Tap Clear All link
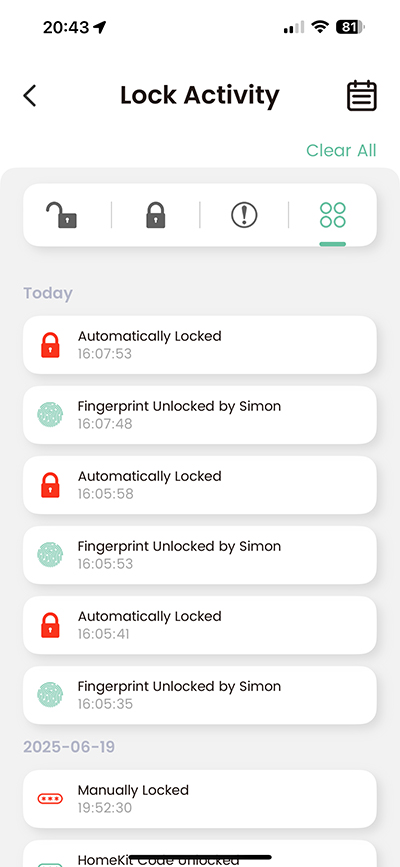The height and width of the screenshot is (867, 400). point(341,150)
